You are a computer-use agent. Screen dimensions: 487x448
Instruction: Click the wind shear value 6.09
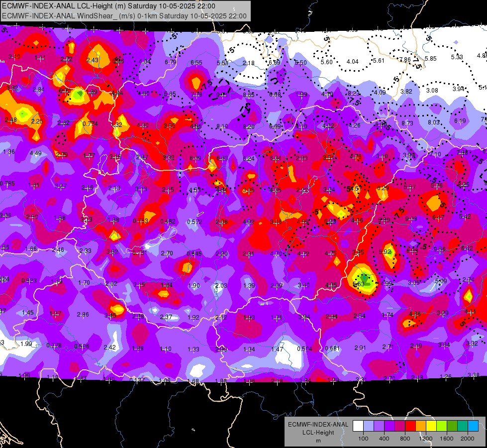pyautogui.click(x=195, y=158)
